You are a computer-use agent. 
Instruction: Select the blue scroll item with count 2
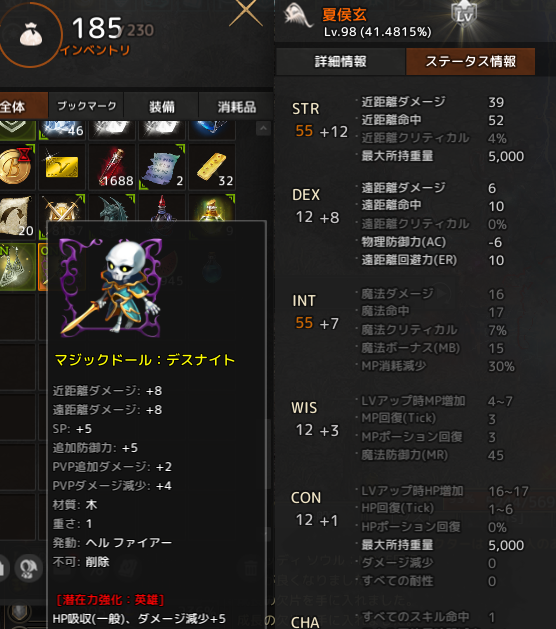(x=162, y=167)
